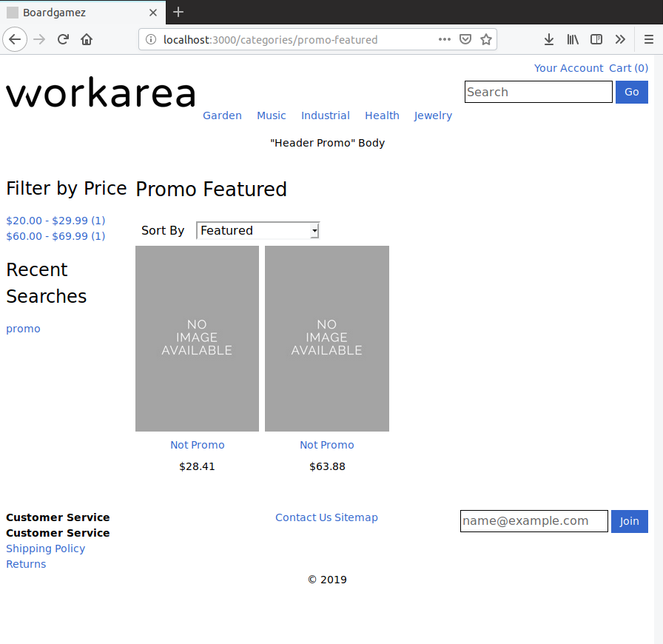Expand more toolbar tools chevron

(x=620, y=39)
